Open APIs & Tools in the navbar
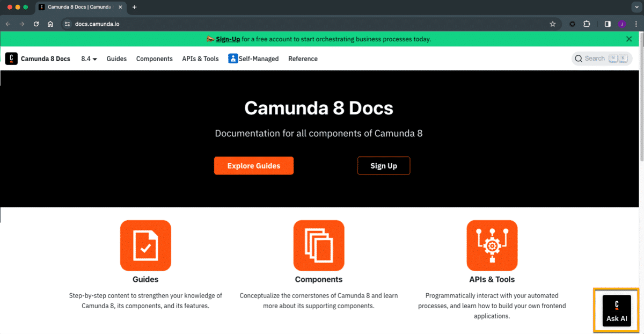 coord(200,59)
